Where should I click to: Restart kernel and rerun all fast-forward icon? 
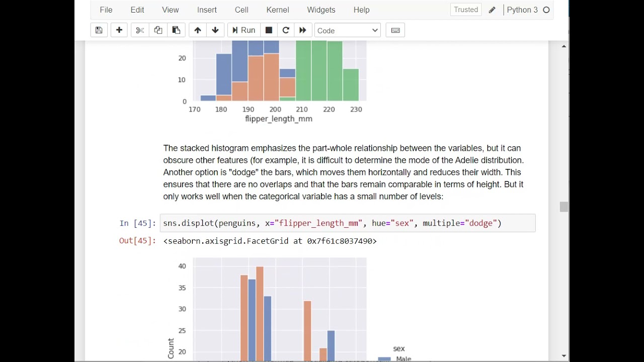(x=303, y=30)
